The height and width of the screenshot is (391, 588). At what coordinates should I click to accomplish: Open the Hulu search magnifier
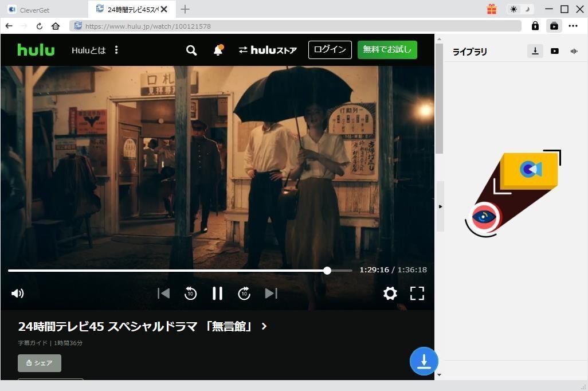(191, 50)
